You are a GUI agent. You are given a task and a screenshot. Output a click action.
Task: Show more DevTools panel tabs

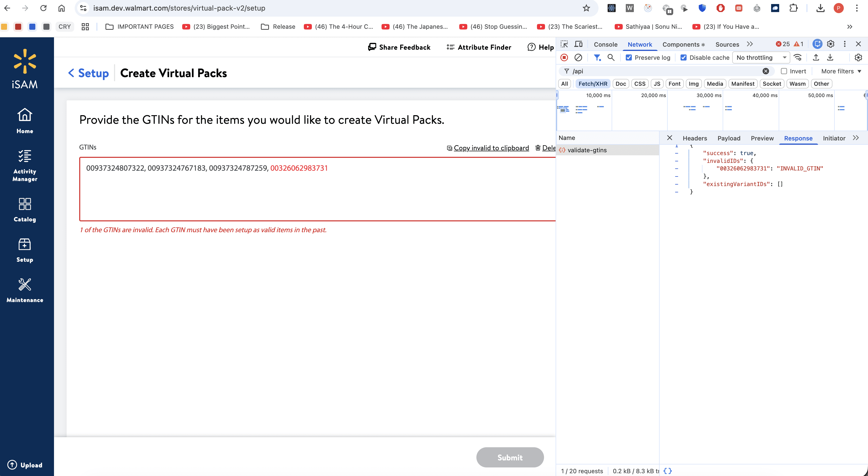pyautogui.click(x=750, y=44)
